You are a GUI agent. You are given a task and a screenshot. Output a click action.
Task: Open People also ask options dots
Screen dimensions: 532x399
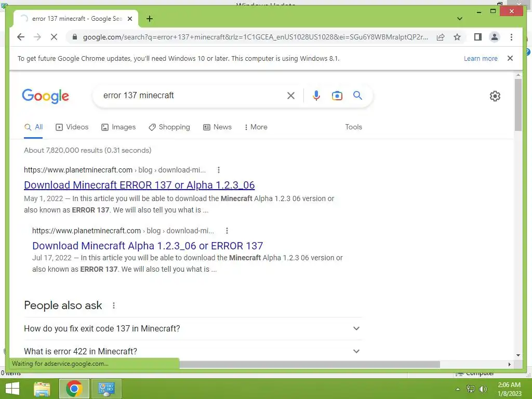point(114,305)
